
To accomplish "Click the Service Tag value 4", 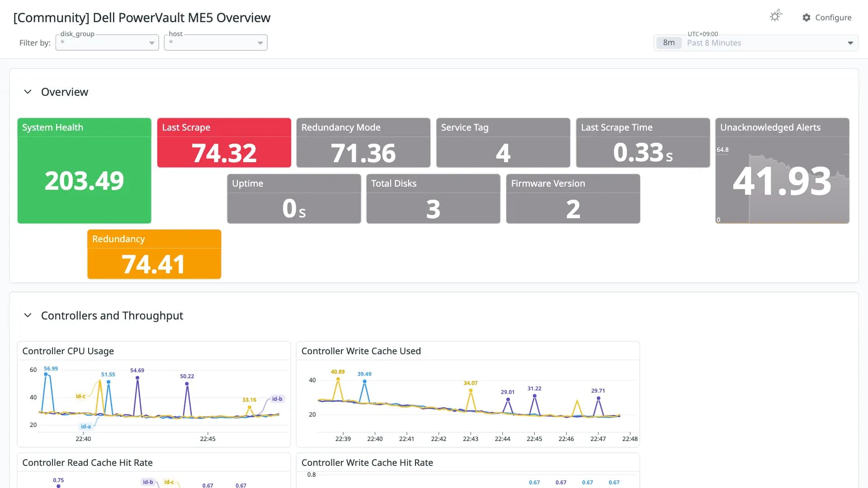I will point(503,153).
